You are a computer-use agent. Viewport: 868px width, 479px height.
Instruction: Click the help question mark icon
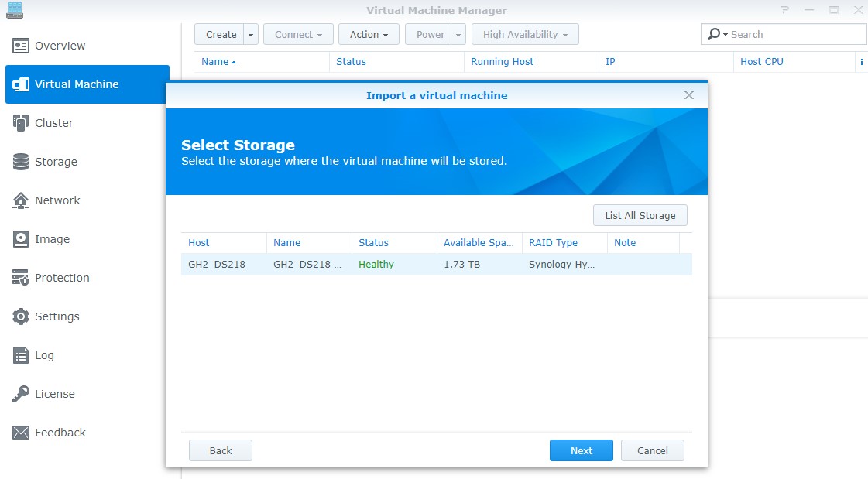784,9
